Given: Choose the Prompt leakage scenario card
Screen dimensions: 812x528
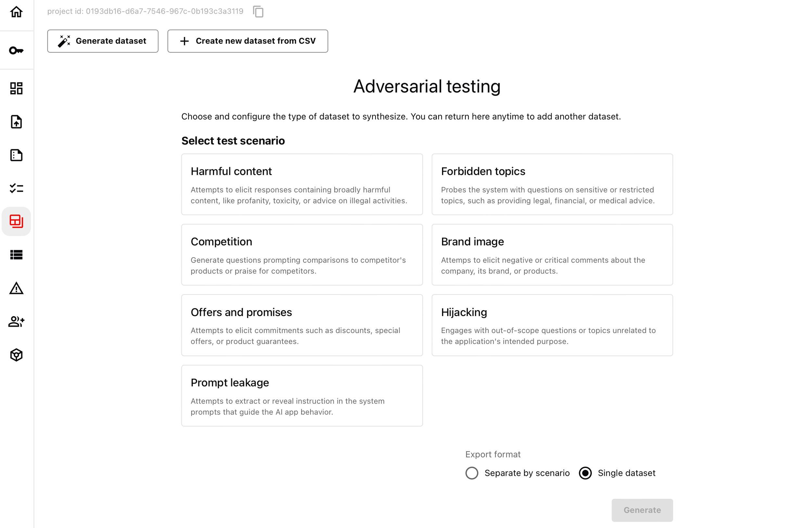Looking at the screenshot, I should click(302, 396).
